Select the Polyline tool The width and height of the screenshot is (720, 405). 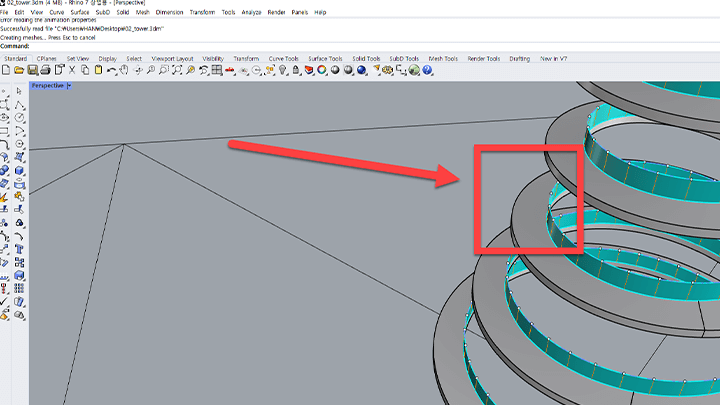coord(19,105)
